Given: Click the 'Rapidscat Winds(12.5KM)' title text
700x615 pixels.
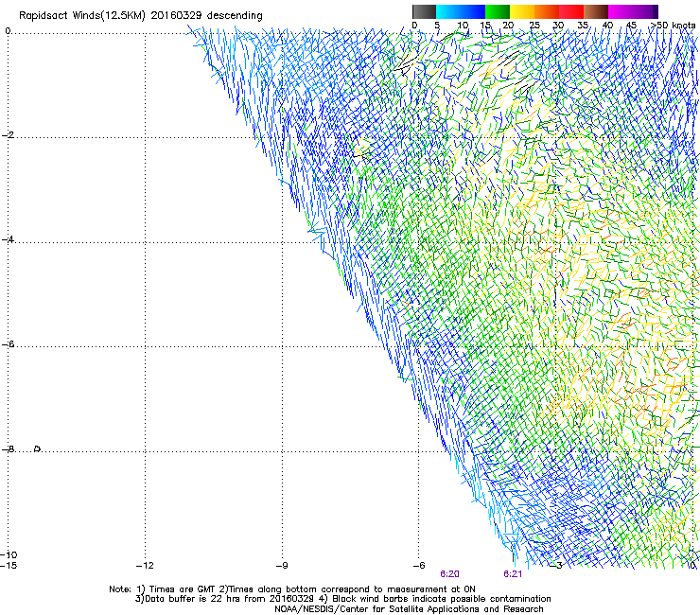Looking at the screenshot, I should (82, 16).
